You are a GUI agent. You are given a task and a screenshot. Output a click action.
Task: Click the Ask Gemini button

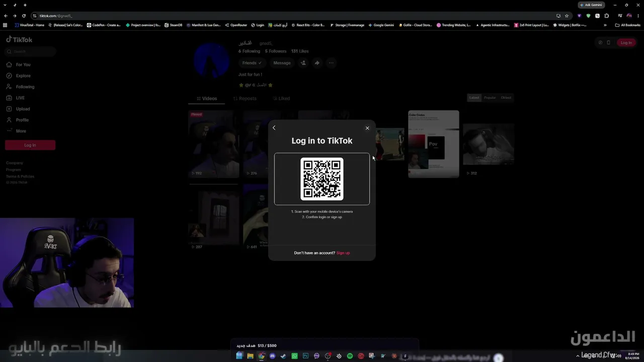591,5
